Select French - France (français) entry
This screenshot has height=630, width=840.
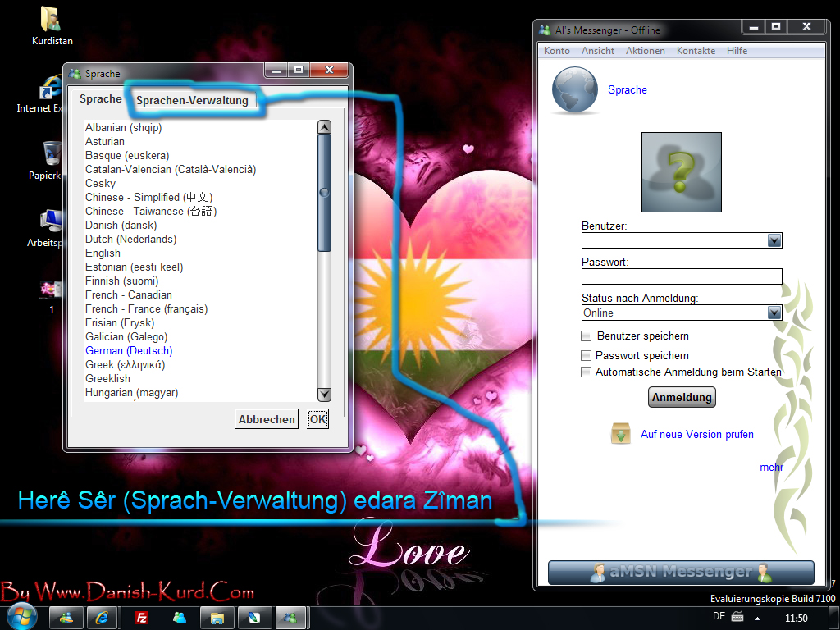pyautogui.click(x=146, y=308)
